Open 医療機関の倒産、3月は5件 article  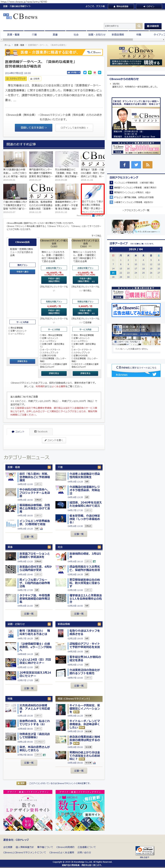point(85,555)
